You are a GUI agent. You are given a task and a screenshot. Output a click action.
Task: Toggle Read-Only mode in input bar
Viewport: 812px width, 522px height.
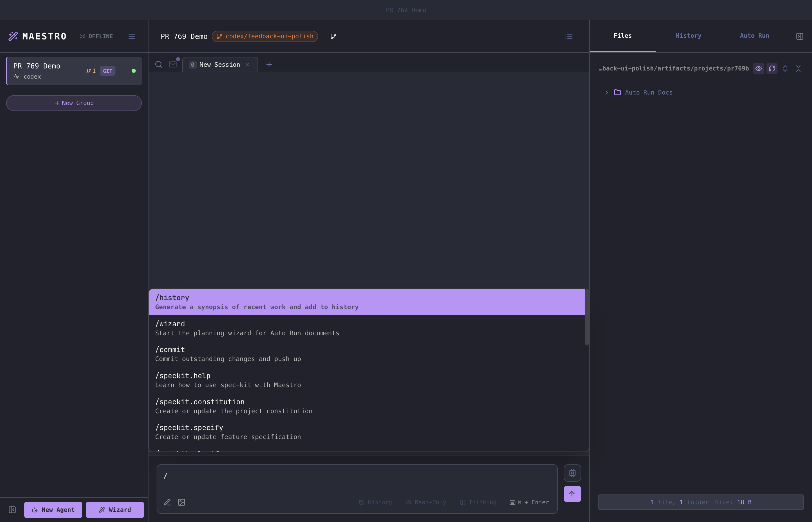(x=426, y=502)
